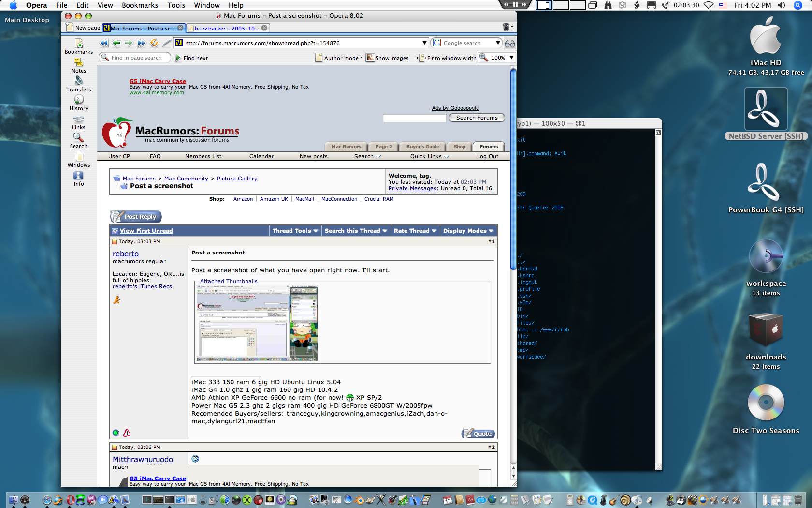Image resolution: width=812 pixels, height=508 pixels.
Task: Click the Post Reply button
Action: [x=136, y=217]
